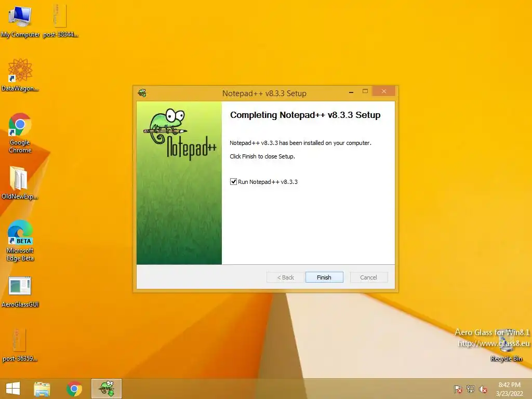
Task: Click the Back button in Setup
Action: click(285, 277)
